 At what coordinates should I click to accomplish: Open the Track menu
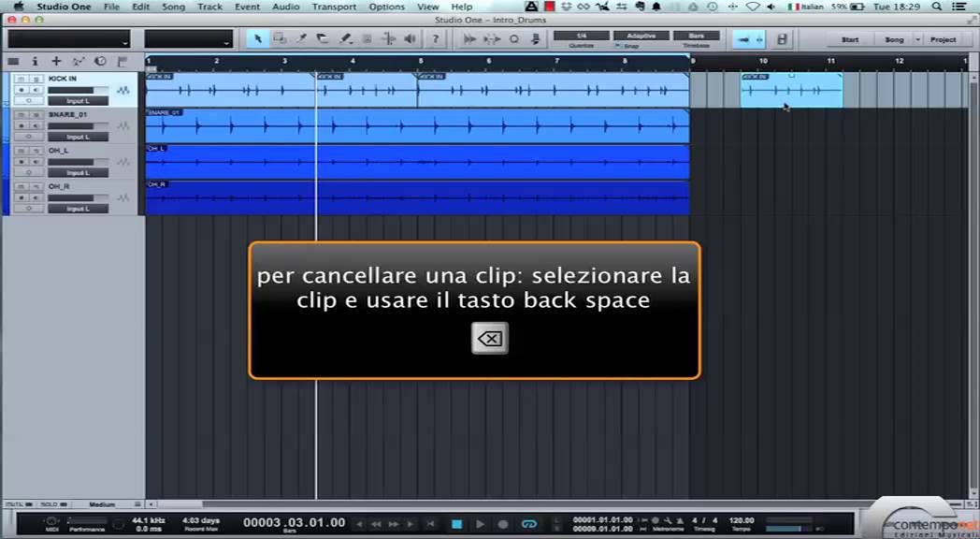pos(209,7)
